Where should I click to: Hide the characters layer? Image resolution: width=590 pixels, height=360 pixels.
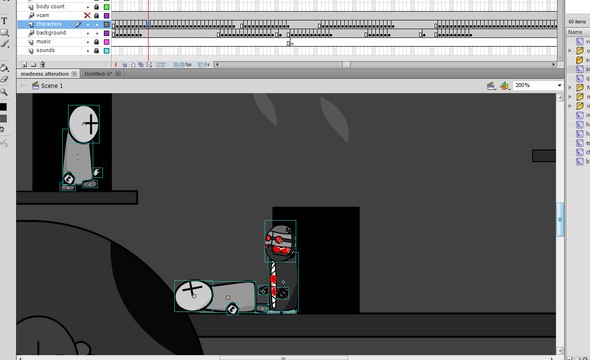point(88,24)
